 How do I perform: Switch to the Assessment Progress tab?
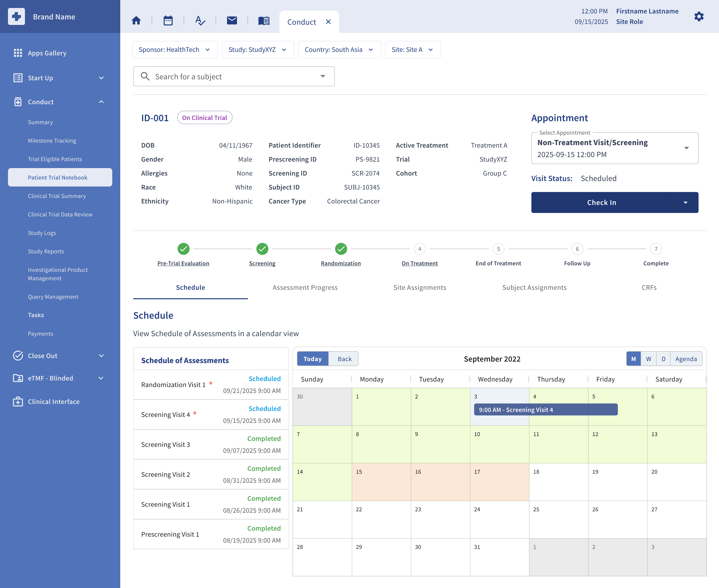[305, 288]
